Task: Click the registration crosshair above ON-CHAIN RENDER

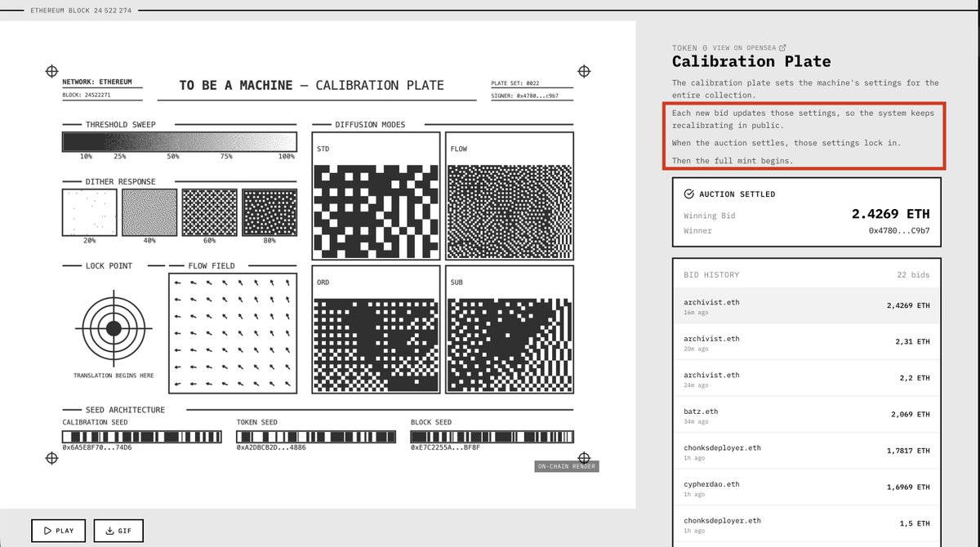Action: click(584, 457)
